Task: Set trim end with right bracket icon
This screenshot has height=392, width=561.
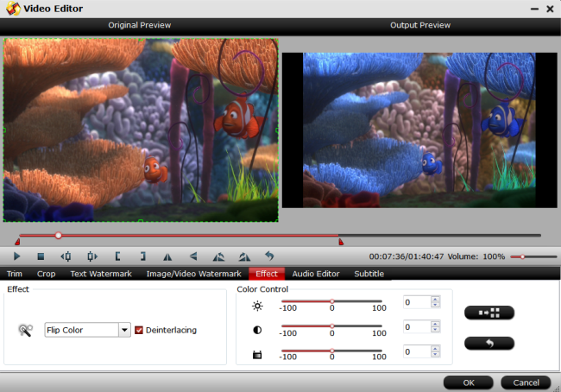Action: [x=142, y=256]
